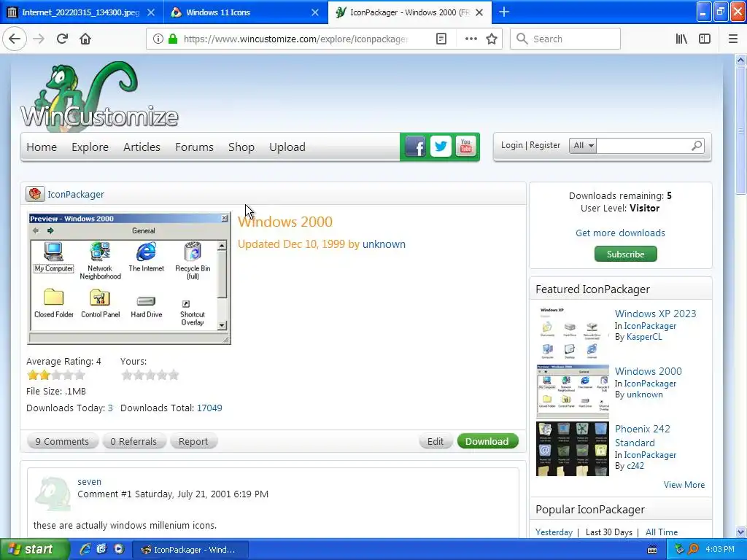Click the keyboard icon in system tray
747x560 pixels.
[x=652, y=550]
